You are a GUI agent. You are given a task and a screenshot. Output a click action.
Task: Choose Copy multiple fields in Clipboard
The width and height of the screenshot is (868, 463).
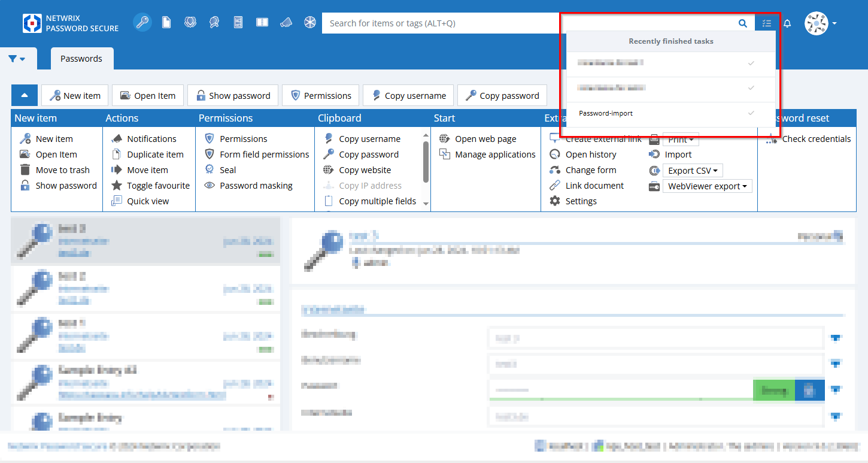pos(370,201)
